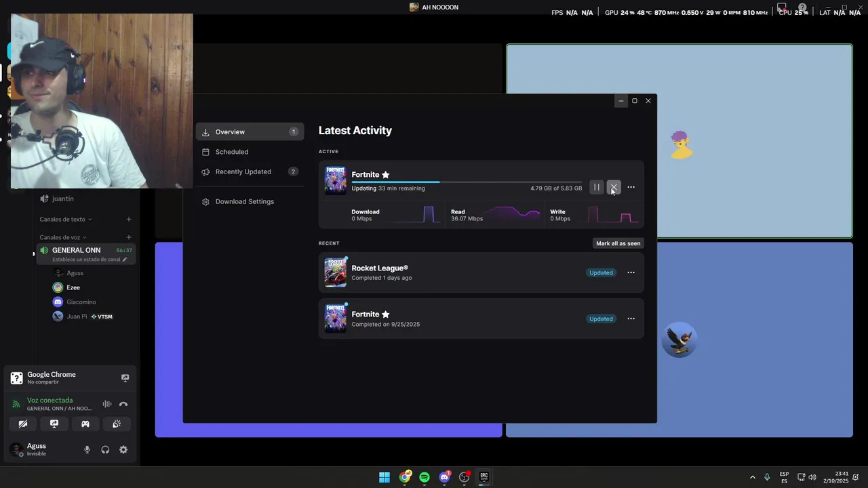Click the "Completed 1 days ago" text

[x=382, y=278]
